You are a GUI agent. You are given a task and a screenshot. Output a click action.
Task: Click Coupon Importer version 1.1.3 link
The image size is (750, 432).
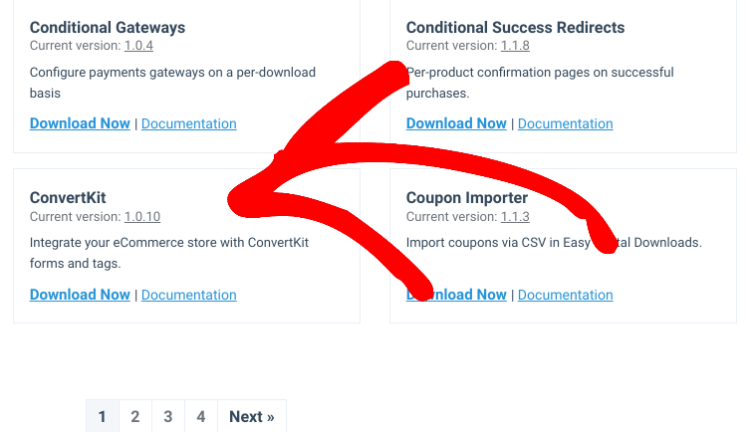515,216
